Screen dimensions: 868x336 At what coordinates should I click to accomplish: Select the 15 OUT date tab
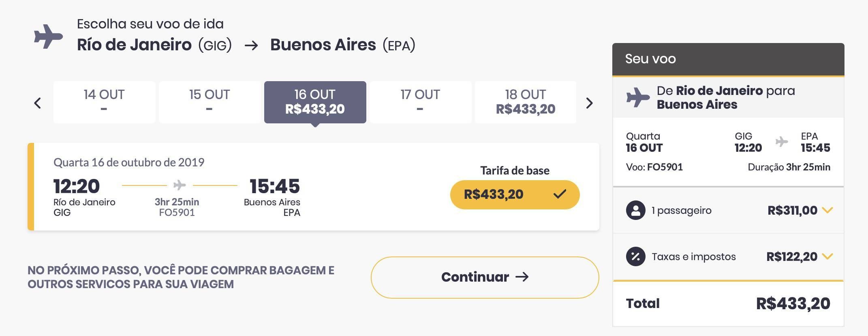pyautogui.click(x=210, y=102)
